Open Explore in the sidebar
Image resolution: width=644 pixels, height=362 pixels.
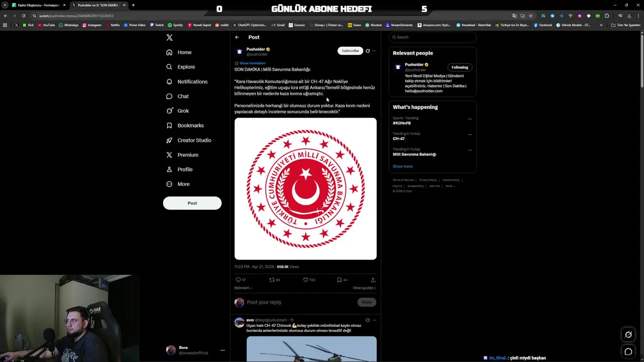pyautogui.click(x=181, y=67)
